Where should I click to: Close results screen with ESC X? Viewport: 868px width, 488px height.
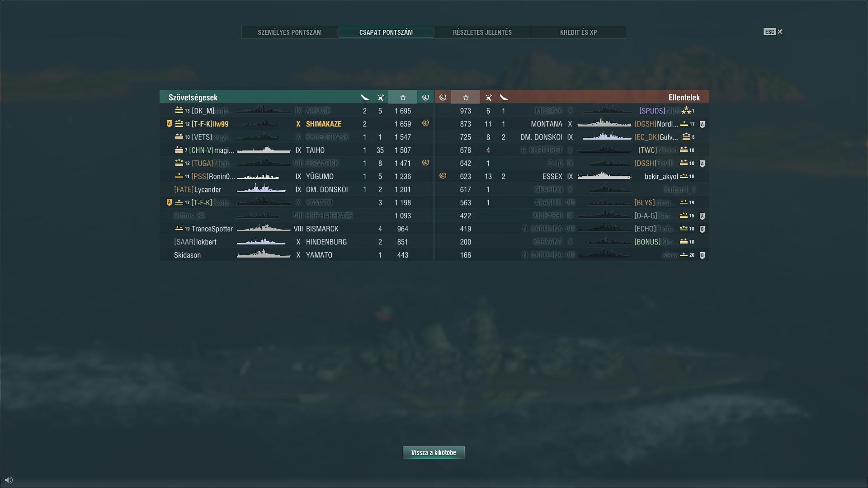pyautogui.click(x=773, y=32)
